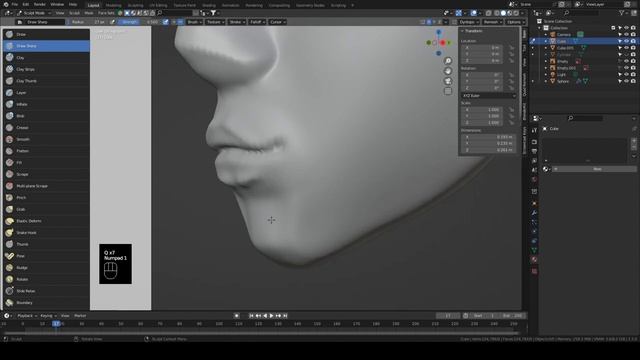Adjust the brush Strength slider

point(140,22)
